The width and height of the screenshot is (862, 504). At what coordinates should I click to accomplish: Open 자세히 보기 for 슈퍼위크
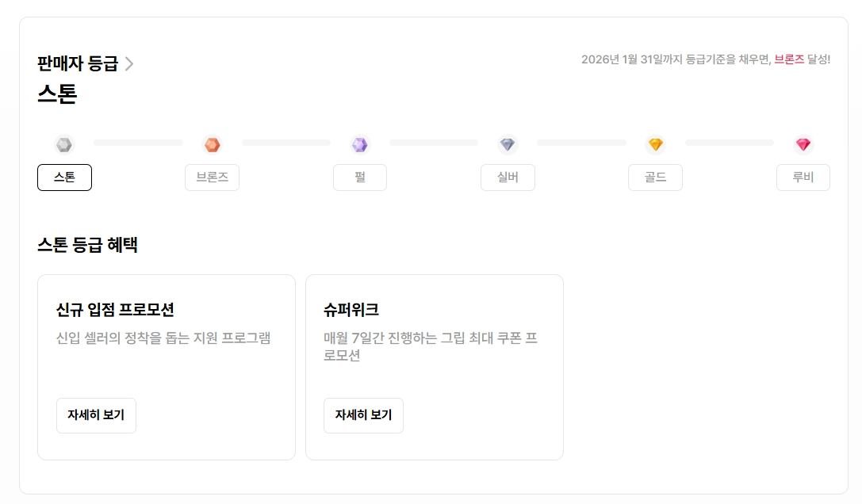click(x=363, y=415)
